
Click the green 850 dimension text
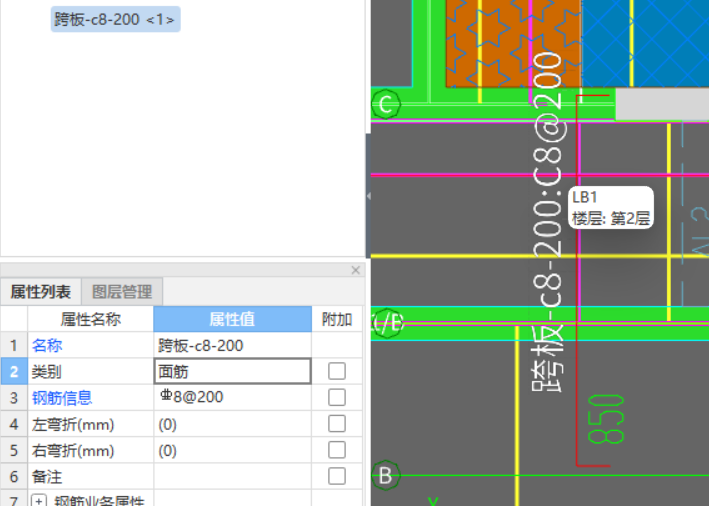point(606,419)
